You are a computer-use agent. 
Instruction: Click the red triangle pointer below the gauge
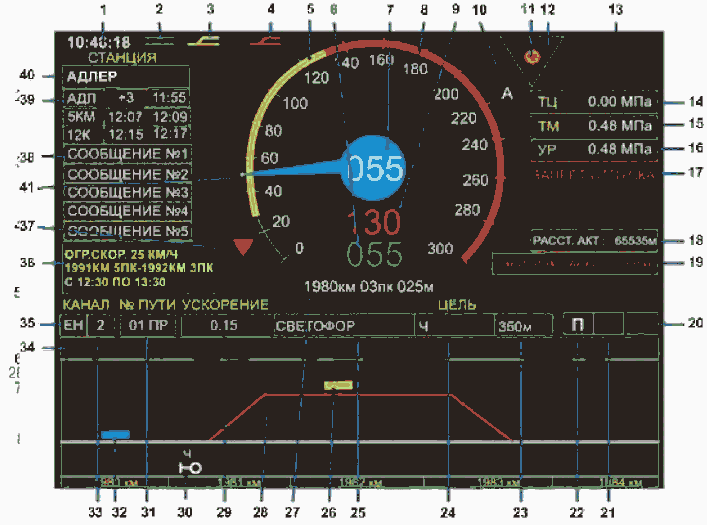point(243,247)
